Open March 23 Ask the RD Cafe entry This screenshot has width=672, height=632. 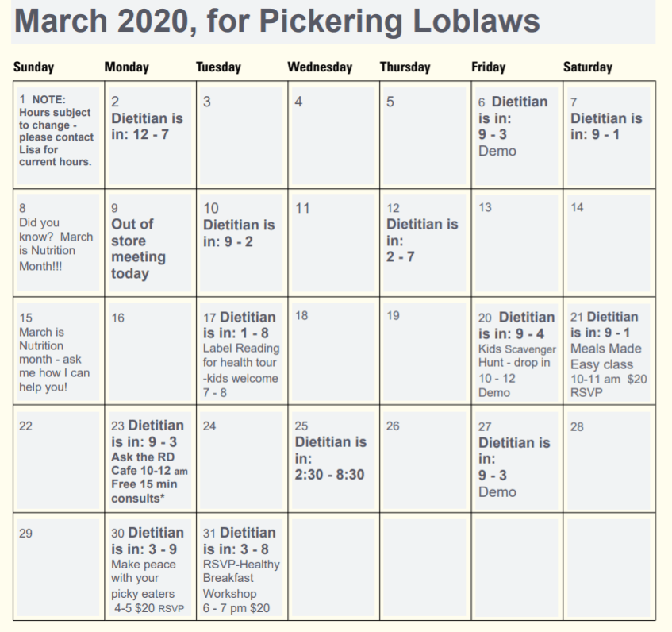(x=148, y=463)
